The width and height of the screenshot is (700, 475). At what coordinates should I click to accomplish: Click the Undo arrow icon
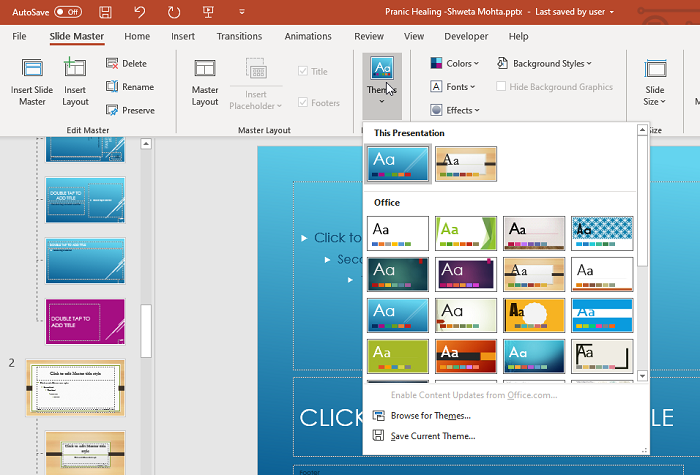(139, 12)
